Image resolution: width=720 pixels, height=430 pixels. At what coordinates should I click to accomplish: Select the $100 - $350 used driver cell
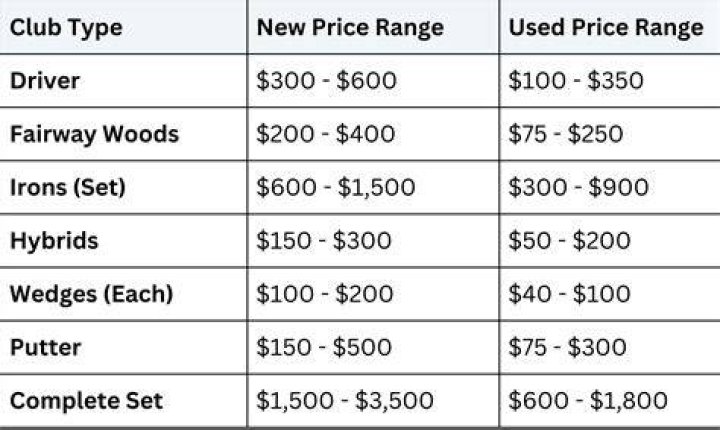[x=576, y=81]
